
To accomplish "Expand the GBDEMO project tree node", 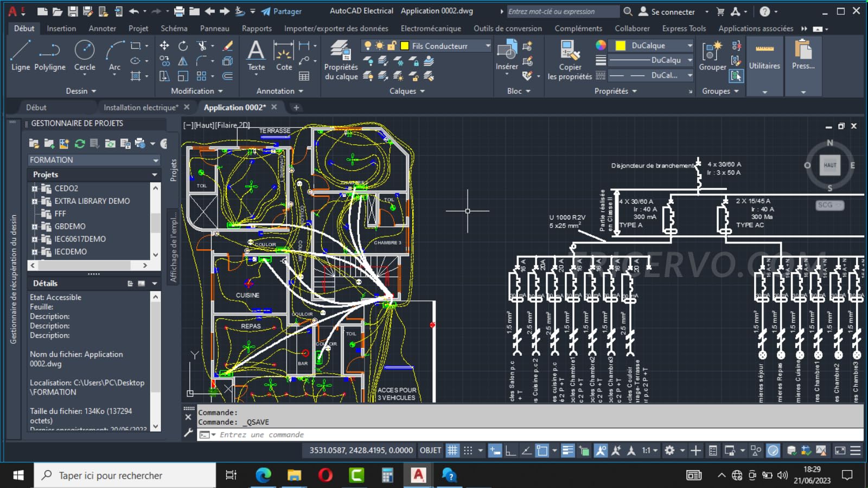I will click(x=35, y=227).
